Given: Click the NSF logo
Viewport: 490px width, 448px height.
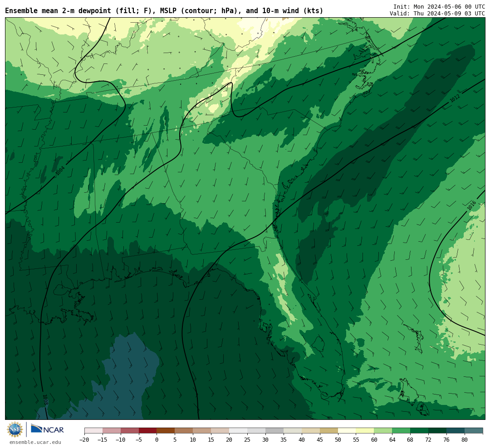Looking at the screenshot, I should pos(15,429).
